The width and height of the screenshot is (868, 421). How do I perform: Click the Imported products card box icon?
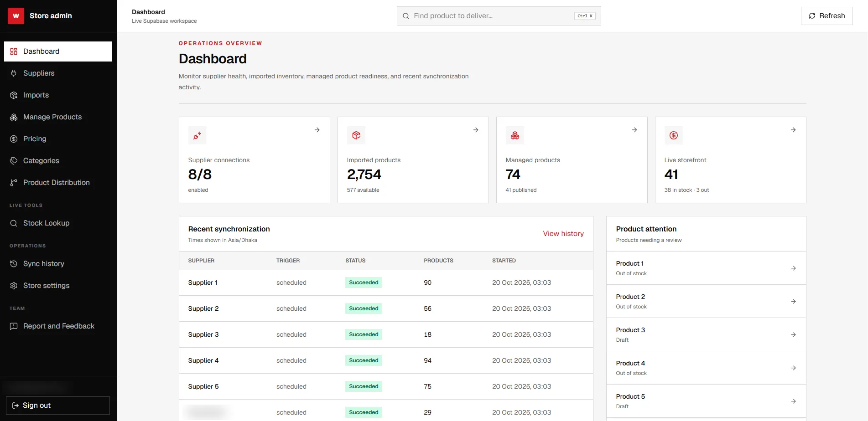(356, 135)
